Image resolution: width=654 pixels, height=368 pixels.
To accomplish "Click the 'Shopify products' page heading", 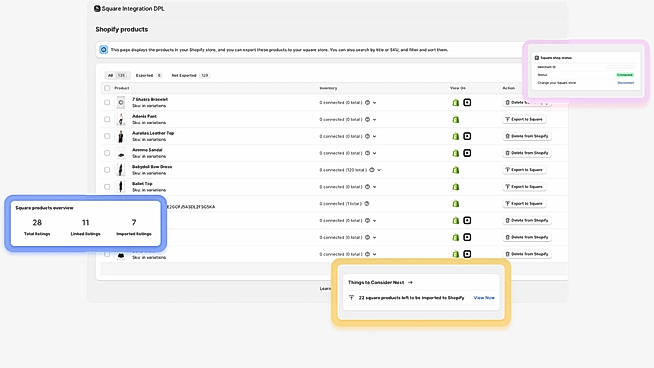I will (122, 29).
